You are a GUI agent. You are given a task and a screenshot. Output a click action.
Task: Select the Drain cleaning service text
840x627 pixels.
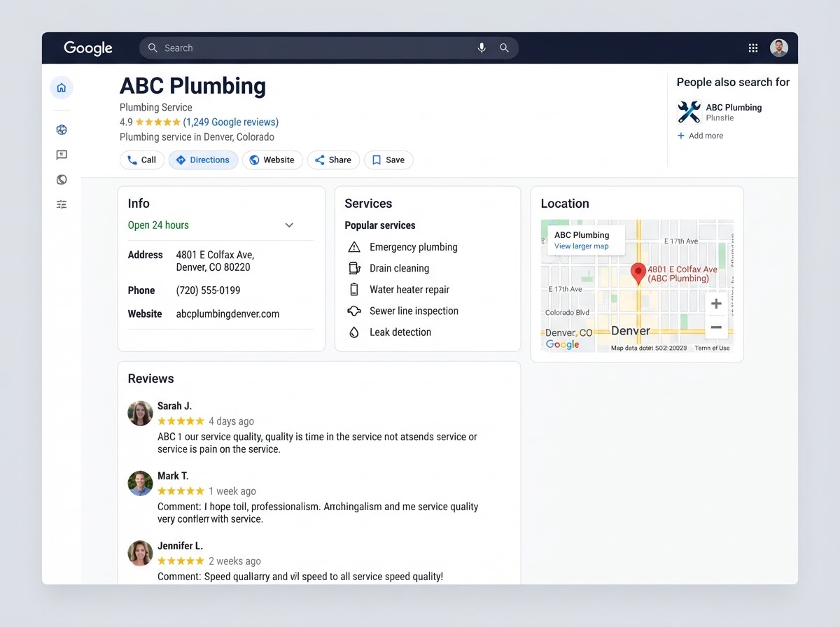pyautogui.click(x=400, y=268)
